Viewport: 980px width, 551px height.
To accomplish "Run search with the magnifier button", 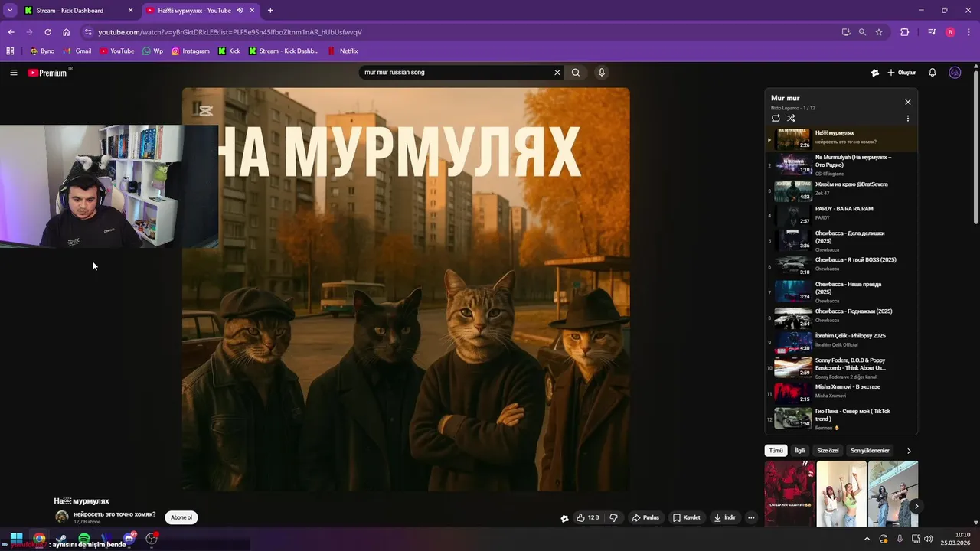I will click(x=576, y=73).
